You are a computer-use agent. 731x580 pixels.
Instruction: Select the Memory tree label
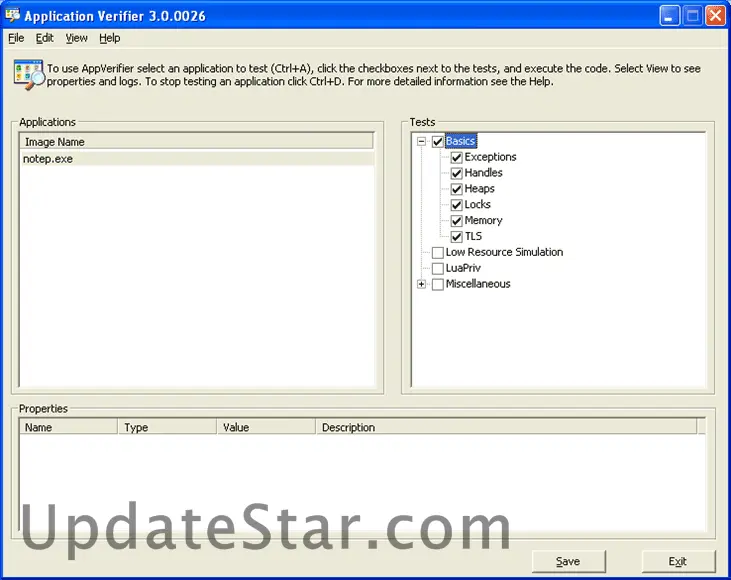pos(483,221)
